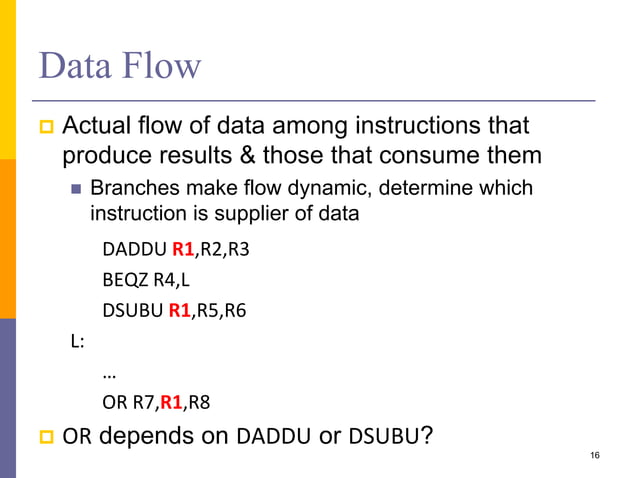Select the red R1 in DSUBU line

(180, 310)
